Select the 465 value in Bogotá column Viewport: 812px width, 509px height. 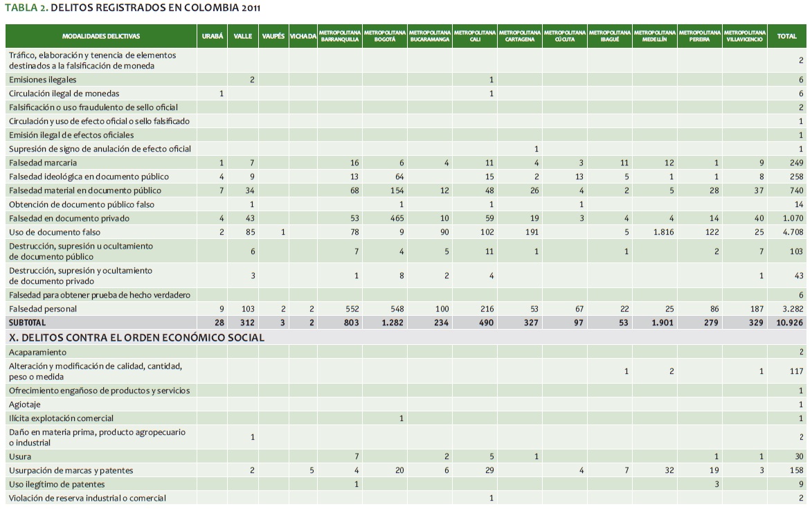[x=397, y=218]
